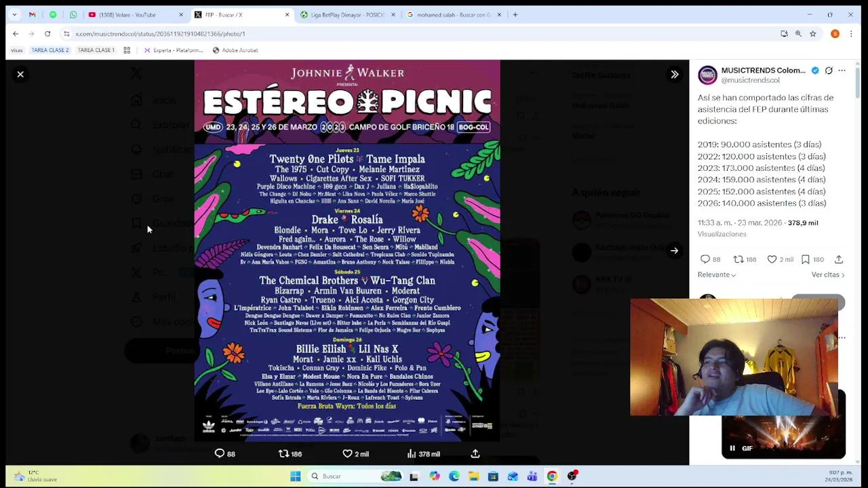Reply to the post in side panel (88)
This screenshot has height=488, width=868.
coord(710,259)
